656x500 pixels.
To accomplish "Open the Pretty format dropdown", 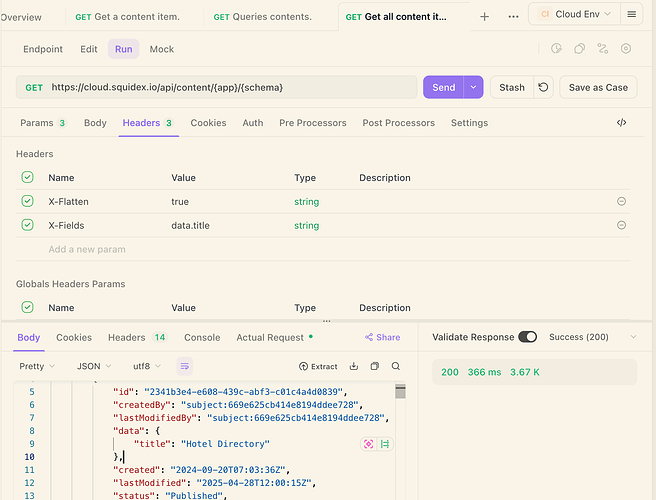I will coord(37,366).
